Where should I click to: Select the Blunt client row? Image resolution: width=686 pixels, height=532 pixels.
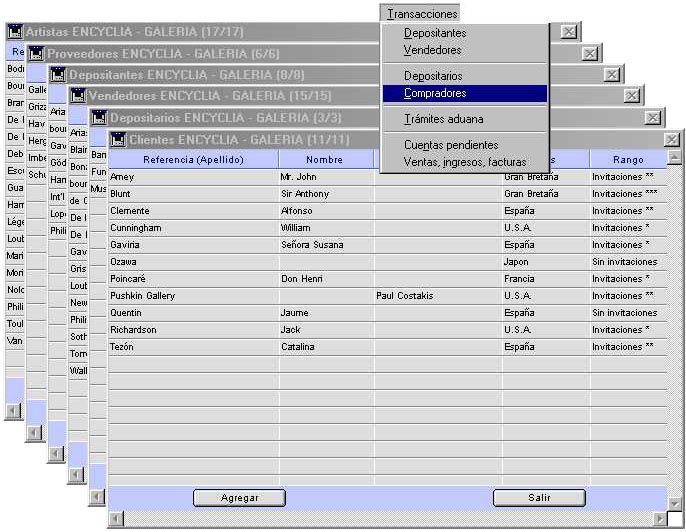(388, 194)
